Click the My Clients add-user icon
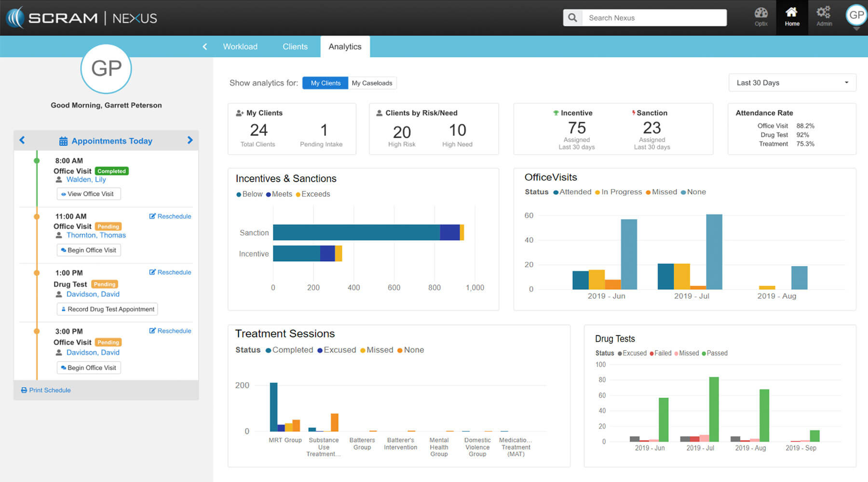The width and height of the screenshot is (868, 482). click(x=240, y=113)
